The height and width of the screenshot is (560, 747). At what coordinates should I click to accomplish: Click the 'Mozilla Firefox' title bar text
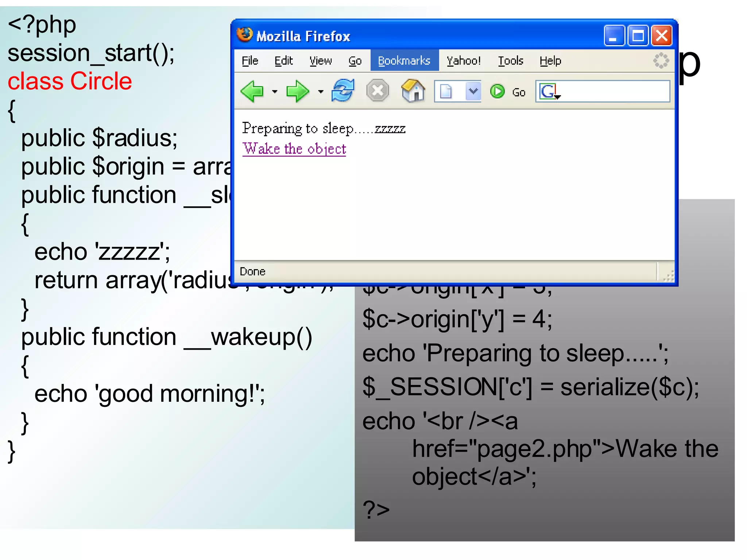point(303,36)
